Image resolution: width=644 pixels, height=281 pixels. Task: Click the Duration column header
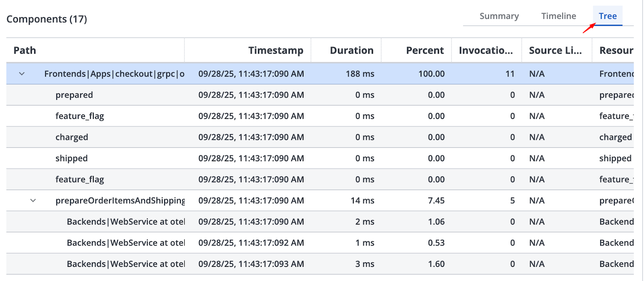click(x=351, y=50)
